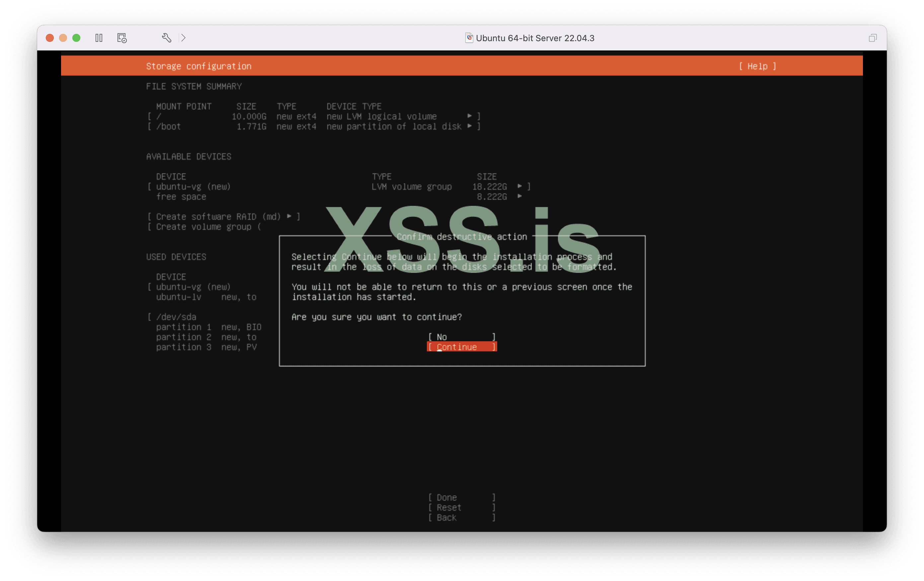Click the pause VM icon in toolbar

(99, 38)
